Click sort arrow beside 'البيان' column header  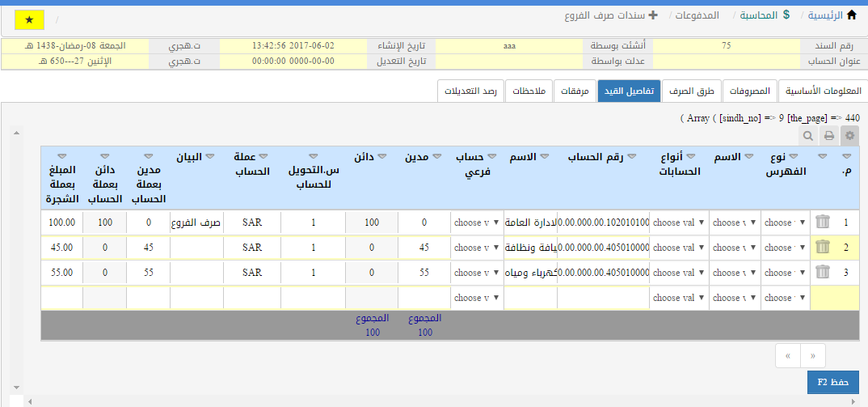point(210,156)
